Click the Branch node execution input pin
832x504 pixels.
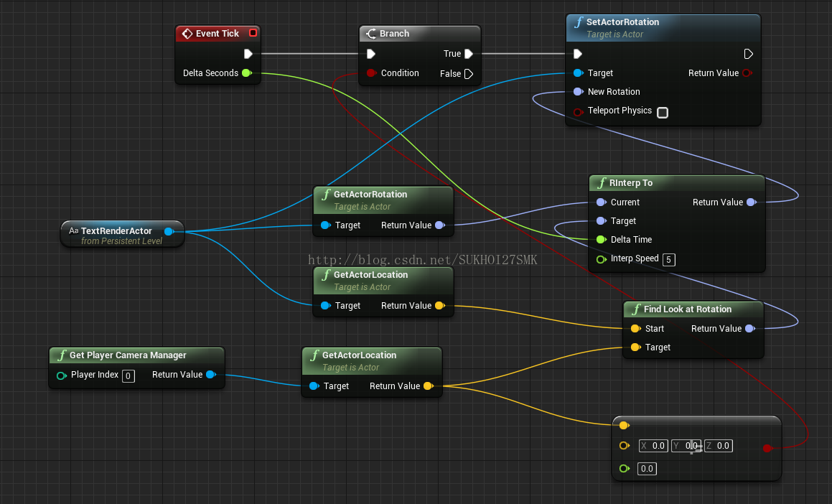point(371,54)
